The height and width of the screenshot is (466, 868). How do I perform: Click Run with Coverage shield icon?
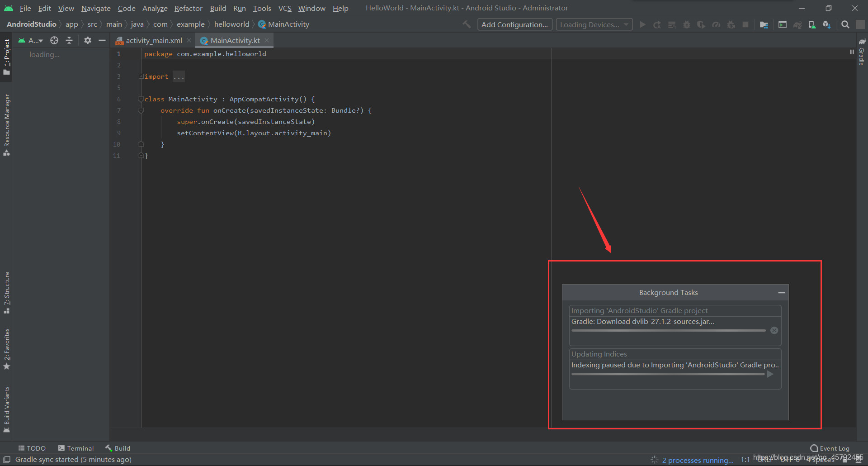coord(701,24)
